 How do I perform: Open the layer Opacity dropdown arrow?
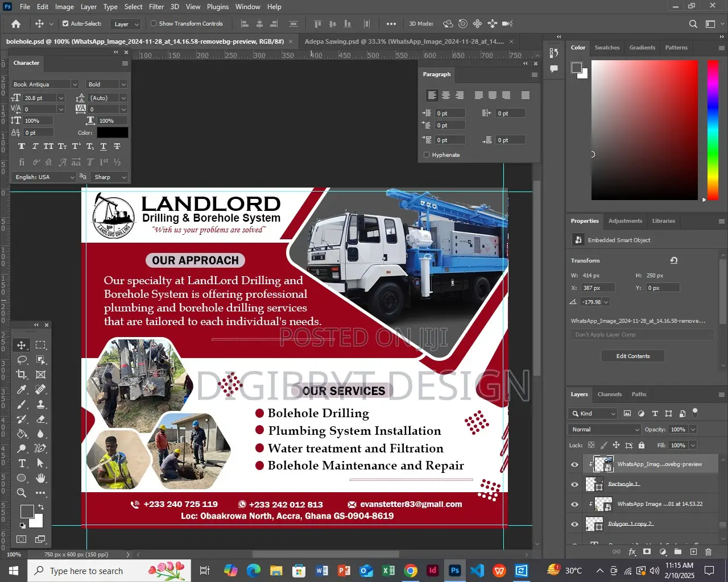click(x=692, y=429)
